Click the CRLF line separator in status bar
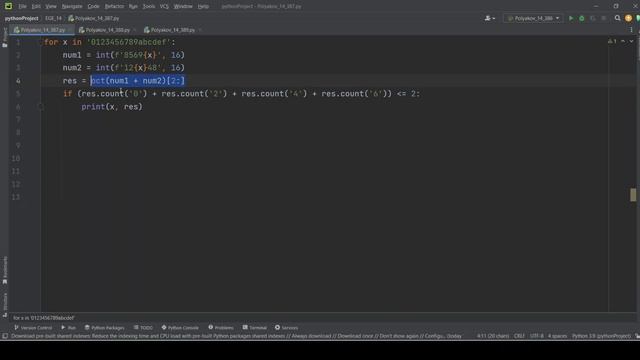The width and height of the screenshot is (640, 360). click(519, 336)
